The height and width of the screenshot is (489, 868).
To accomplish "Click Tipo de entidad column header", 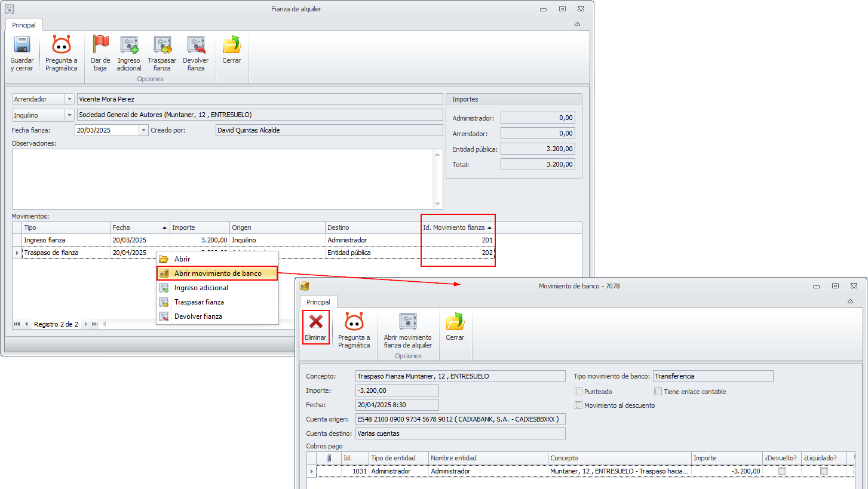I will pyautogui.click(x=399, y=458).
